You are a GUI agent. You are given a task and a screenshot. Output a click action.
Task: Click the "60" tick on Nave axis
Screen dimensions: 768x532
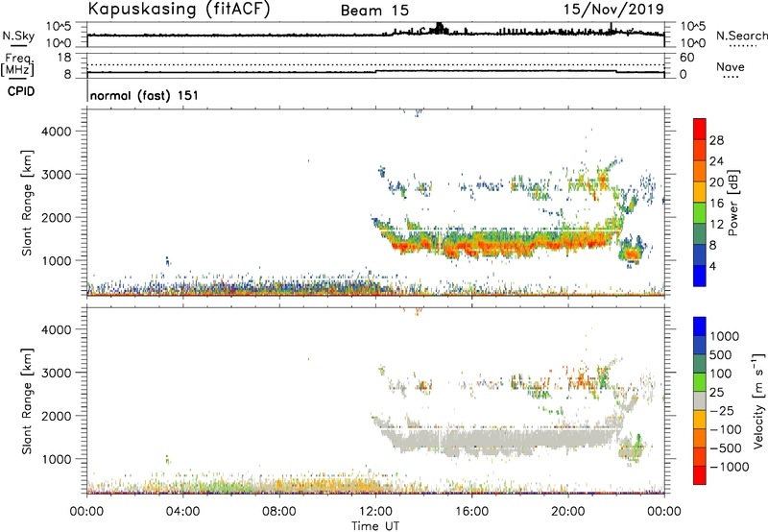(686, 58)
